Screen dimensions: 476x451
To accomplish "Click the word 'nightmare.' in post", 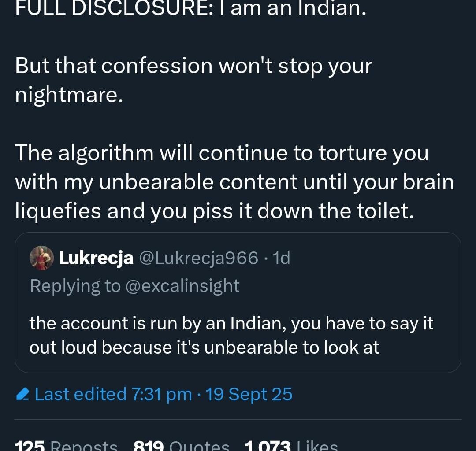I will tap(69, 95).
